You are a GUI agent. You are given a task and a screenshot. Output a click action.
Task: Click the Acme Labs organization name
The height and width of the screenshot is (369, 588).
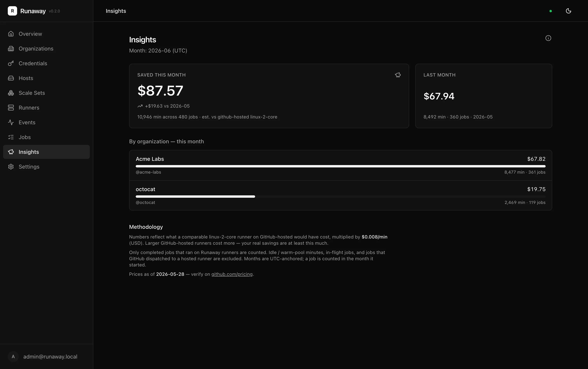pos(150,159)
